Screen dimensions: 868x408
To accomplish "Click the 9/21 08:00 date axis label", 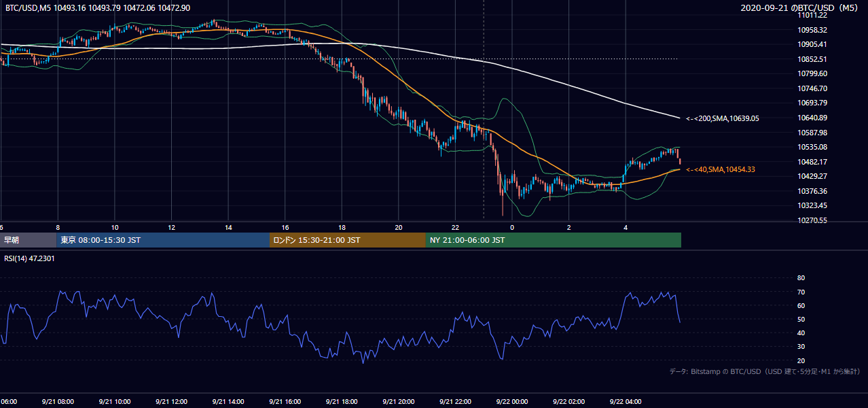I will (x=57, y=401).
